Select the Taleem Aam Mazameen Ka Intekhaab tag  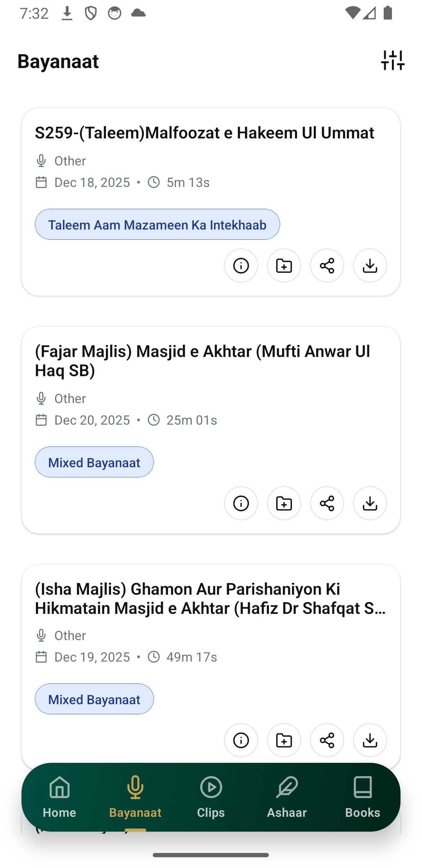pyautogui.click(x=157, y=224)
